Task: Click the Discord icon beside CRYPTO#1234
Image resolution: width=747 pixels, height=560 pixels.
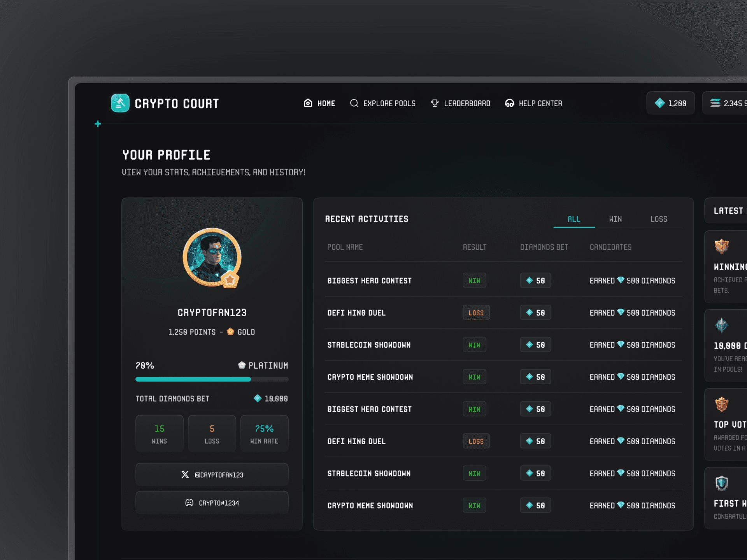Action: 189,502
